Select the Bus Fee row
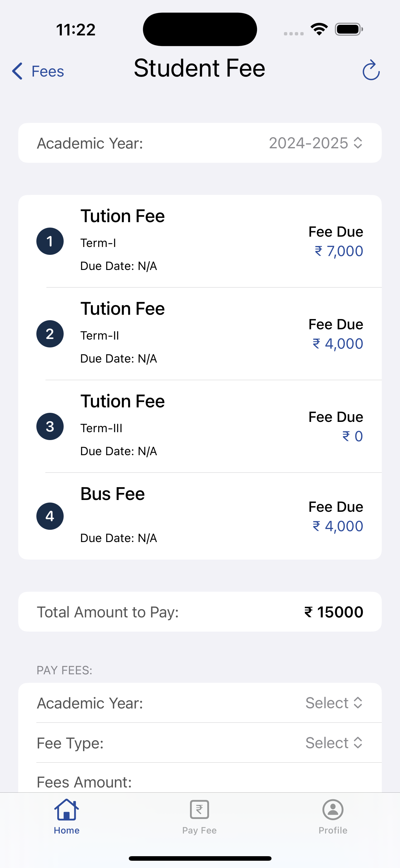 click(x=200, y=516)
